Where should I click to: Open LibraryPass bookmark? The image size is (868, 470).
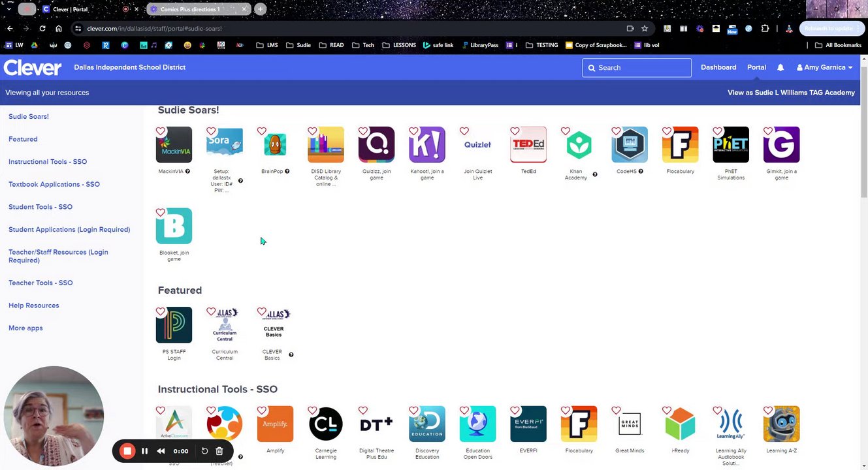click(480, 45)
